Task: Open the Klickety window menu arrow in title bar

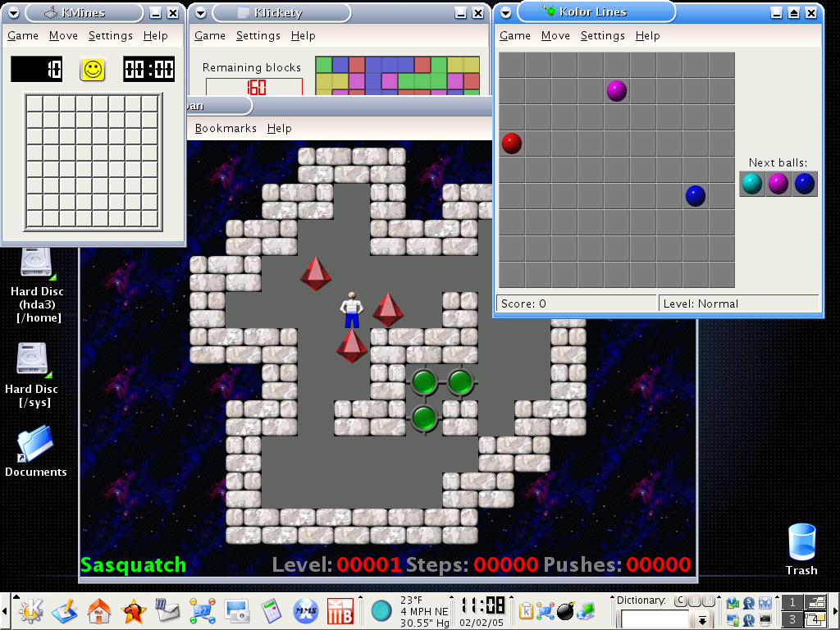Action: coord(200,13)
